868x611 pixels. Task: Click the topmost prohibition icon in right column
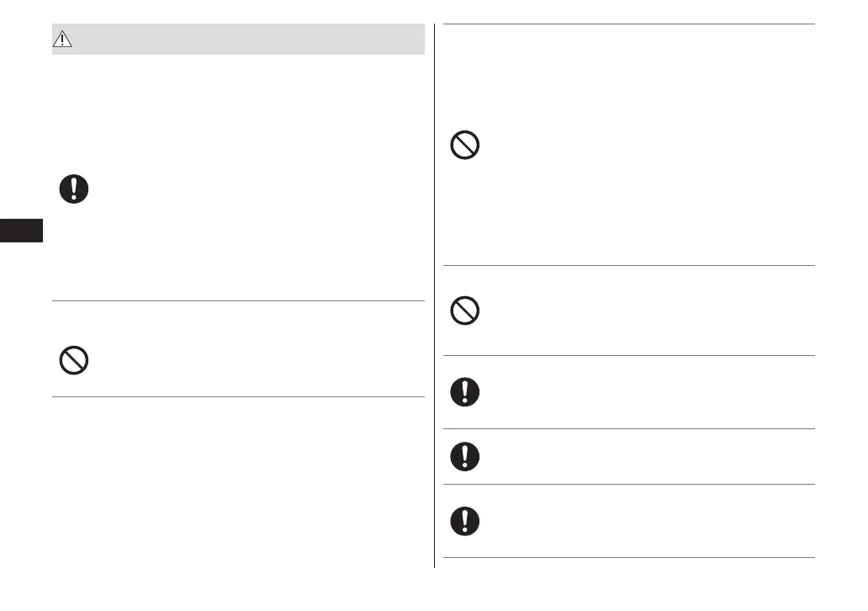click(465, 146)
